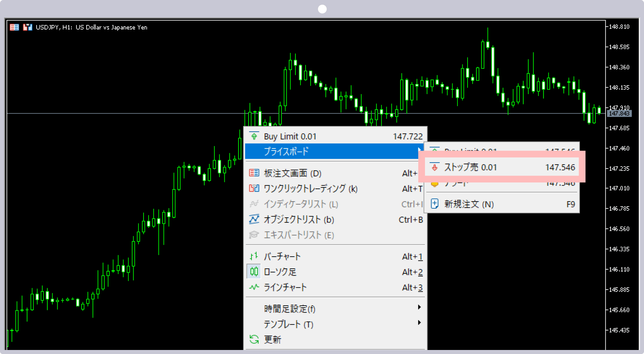Click the ワンクリックトレーディング icon
Image resolution: width=644 pixels, height=354 pixels.
tap(254, 188)
